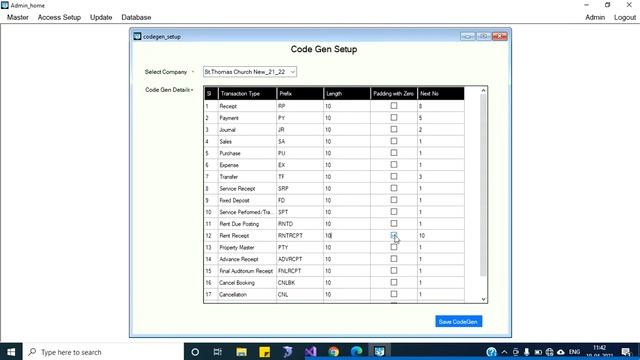Select the Final Auditorium Receipt row name

(246, 271)
